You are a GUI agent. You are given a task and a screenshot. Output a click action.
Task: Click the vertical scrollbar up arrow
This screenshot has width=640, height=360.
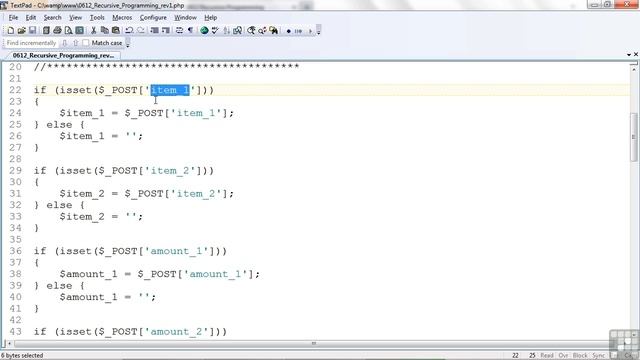click(633, 69)
